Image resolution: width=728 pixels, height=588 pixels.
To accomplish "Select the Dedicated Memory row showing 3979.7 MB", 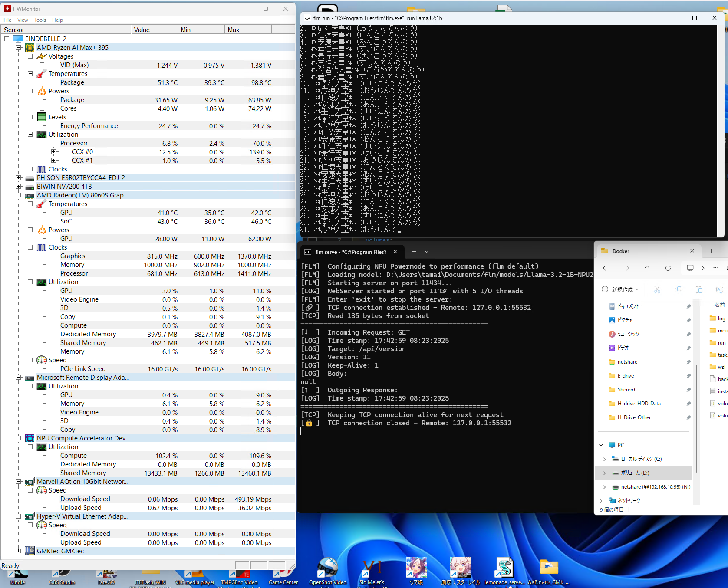I will (x=148, y=334).
